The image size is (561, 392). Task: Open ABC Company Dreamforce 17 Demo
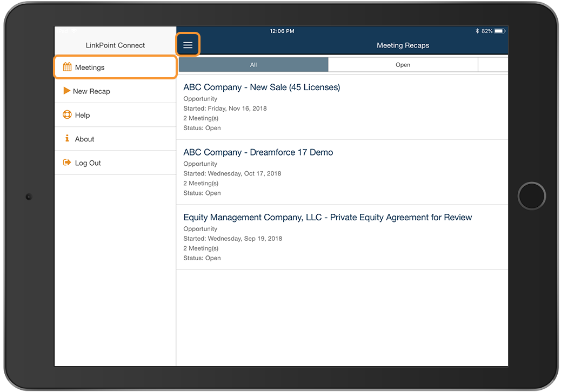coord(342,172)
